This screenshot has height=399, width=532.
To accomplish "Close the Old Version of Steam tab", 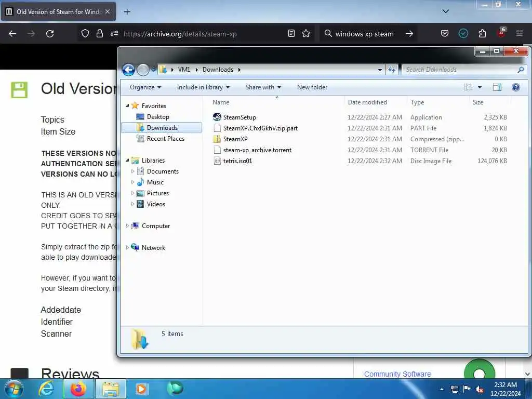I will tap(108, 11).
